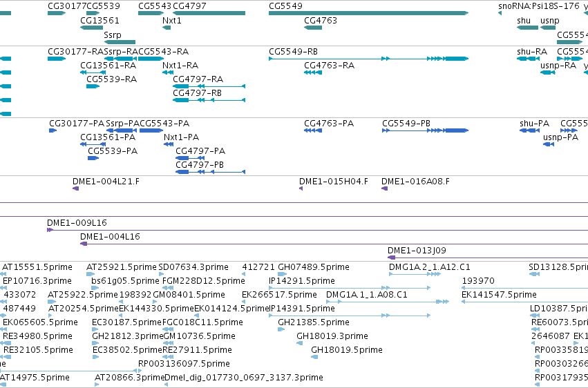Select the CG30177-PA protein label
Screen dimensions: 588x388
pos(77,124)
